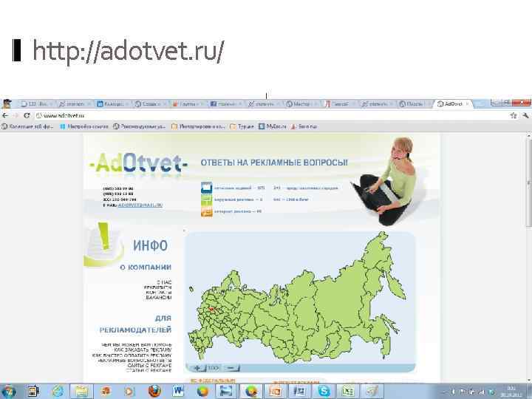Click the red Moscow region on map

pyautogui.click(x=212, y=310)
